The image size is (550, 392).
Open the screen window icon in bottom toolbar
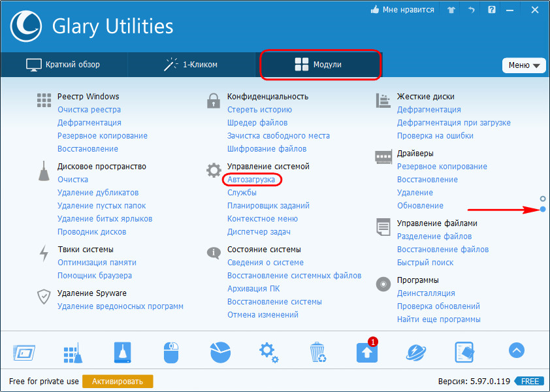point(24,352)
